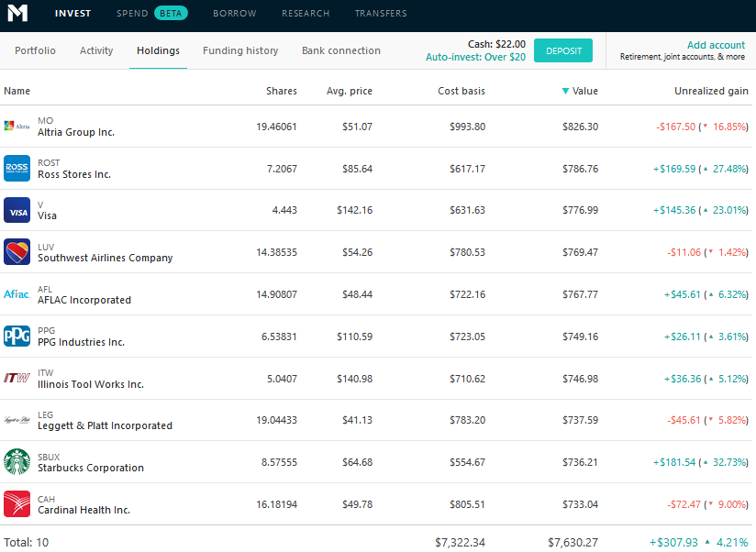Image resolution: width=756 pixels, height=552 pixels.
Task: Select the ITW logo icon
Action: coord(17,378)
